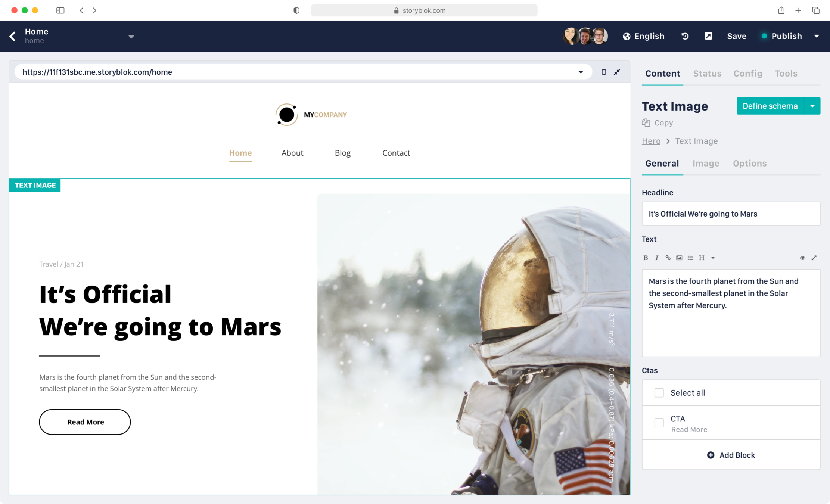Image resolution: width=830 pixels, height=504 pixels.
Task: Switch to the Config tab
Action: 747,74
